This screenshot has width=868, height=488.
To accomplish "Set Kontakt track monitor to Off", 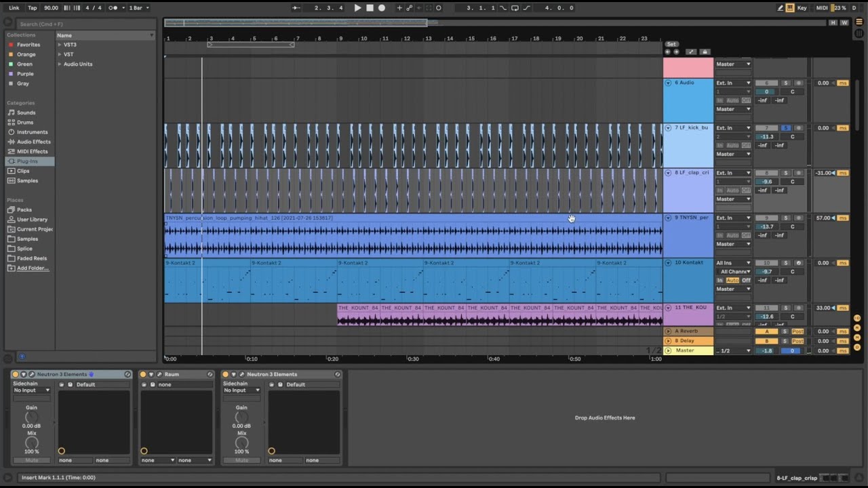I will tap(746, 281).
